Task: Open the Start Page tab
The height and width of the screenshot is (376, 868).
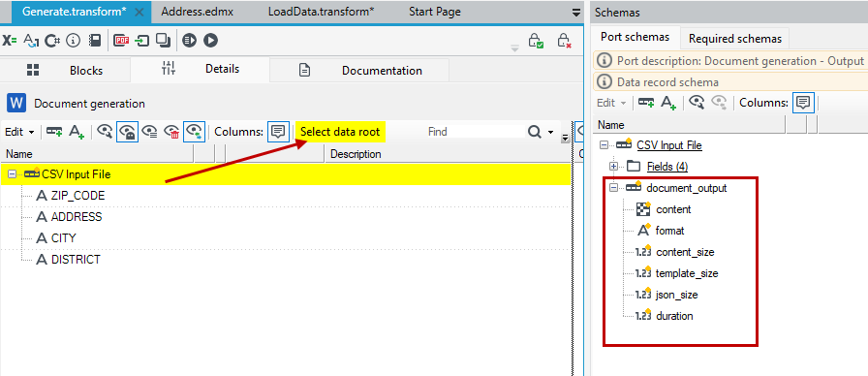Action: [x=435, y=12]
